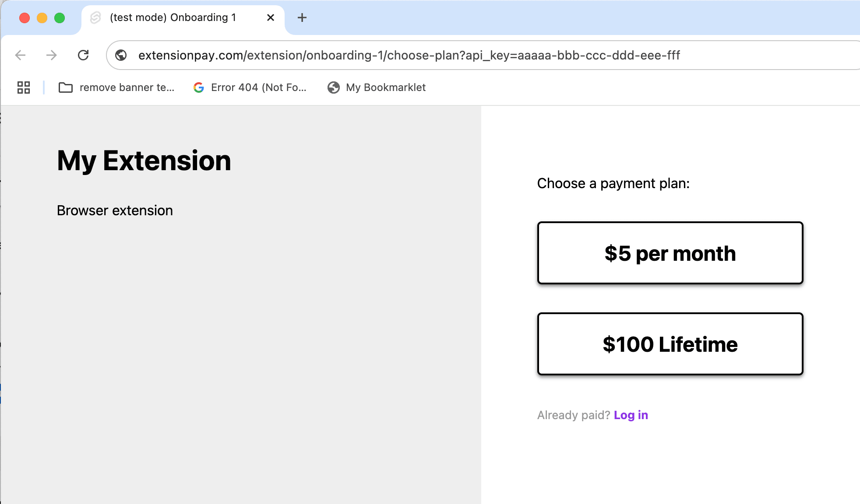Open the 'Error 404 (Not Fo...' bookmark
Screen dimensions: 860x504
point(250,87)
